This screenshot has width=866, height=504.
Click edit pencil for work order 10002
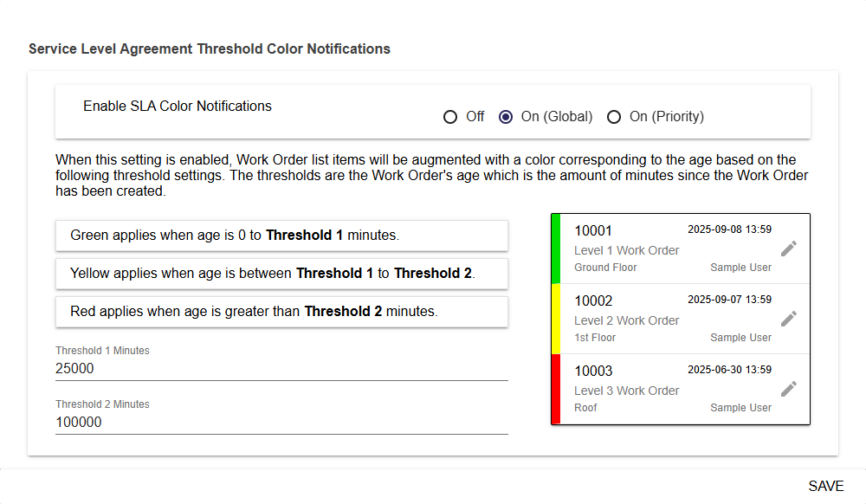(788, 319)
